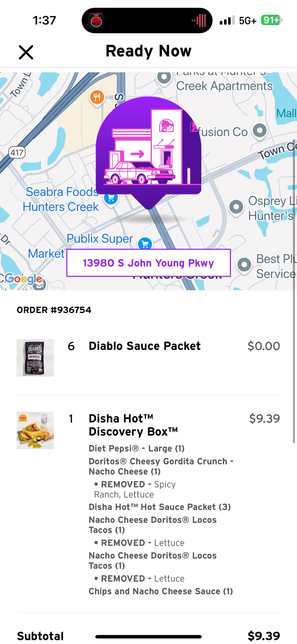Screen dimensions: 297x644
Task: Tap the order number #936754
Action: 54,310
